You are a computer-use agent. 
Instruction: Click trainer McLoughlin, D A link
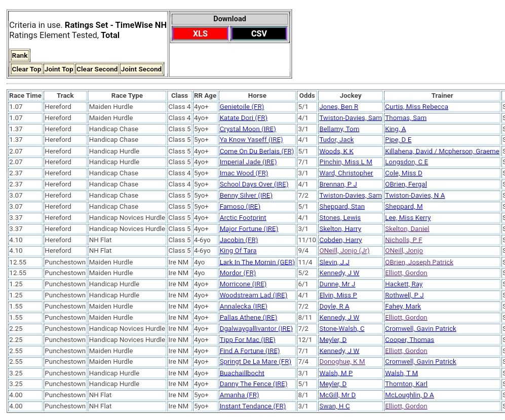pyautogui.click(x=409, y=395)
